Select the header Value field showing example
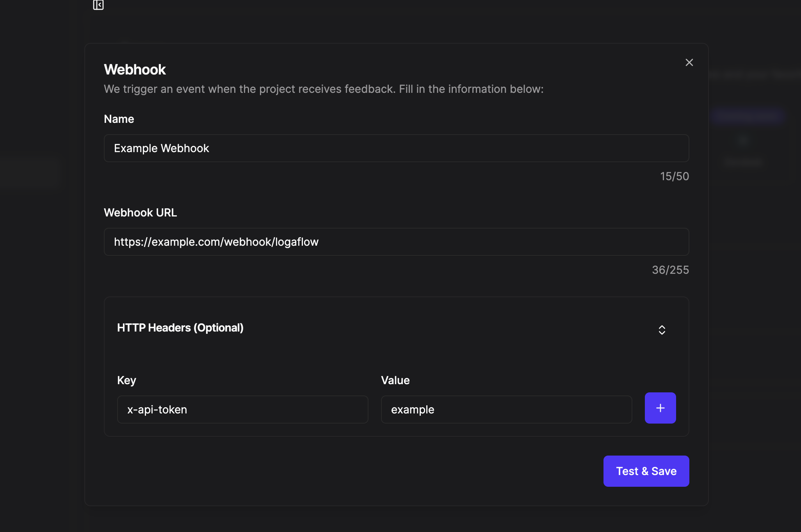This screenshot has width=801, height=532. (x=506, y=410)
